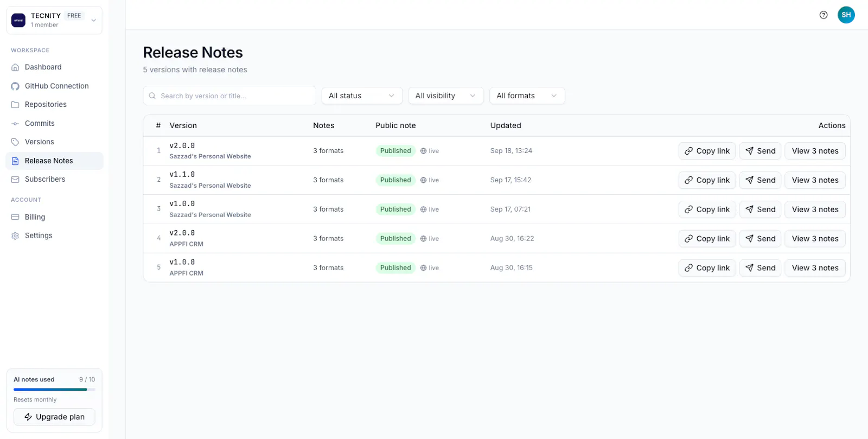The width and height of the screenshot is (868, 439).
Task: Open the All formats filter dropdown
Action: 527,96
